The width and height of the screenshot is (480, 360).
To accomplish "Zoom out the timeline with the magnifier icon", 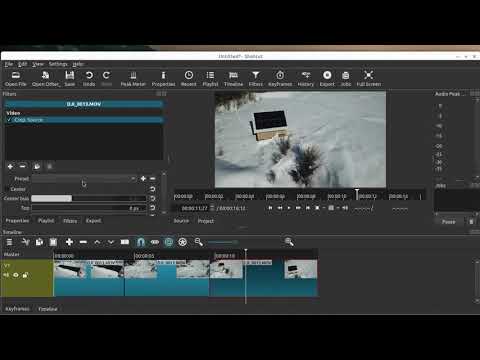I will 199,242.
